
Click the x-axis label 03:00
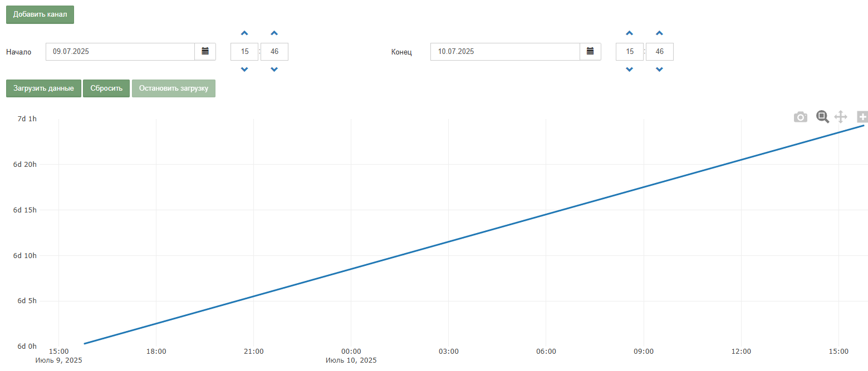[x=449, y=352]
